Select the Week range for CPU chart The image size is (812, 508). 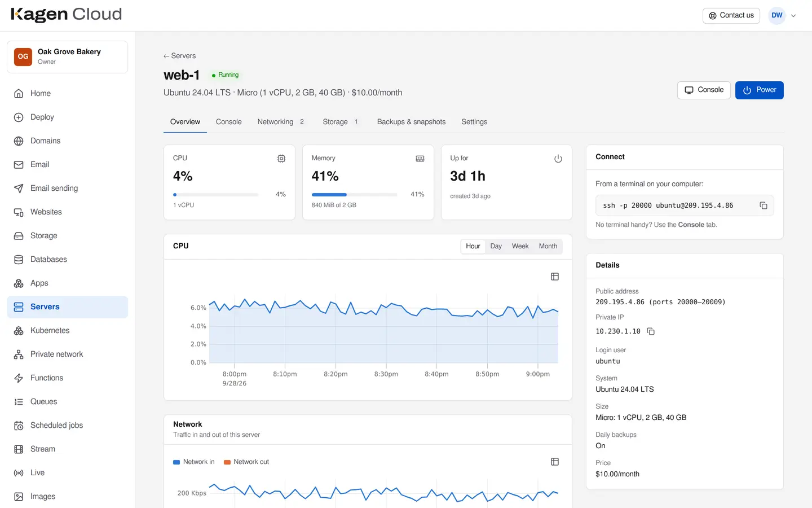pos(520,246)
